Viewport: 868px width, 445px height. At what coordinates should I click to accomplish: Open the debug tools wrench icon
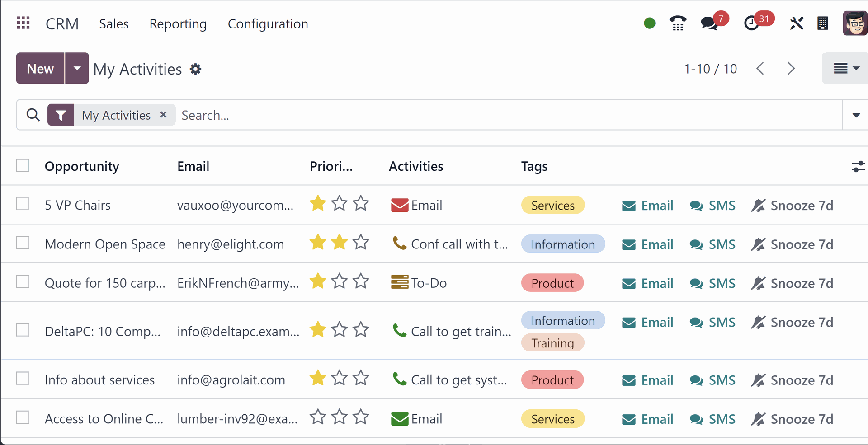click(797, 23)
